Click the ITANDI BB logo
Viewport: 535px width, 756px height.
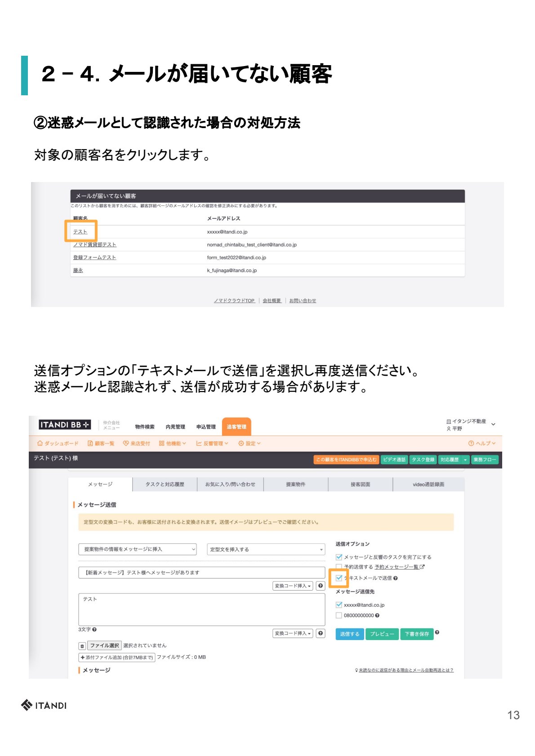(65, 424)
